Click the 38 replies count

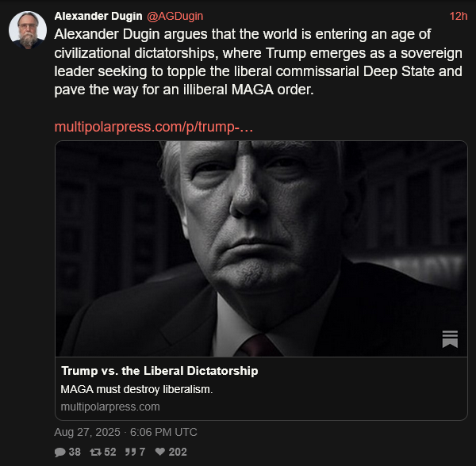click(x=75, y=452)
